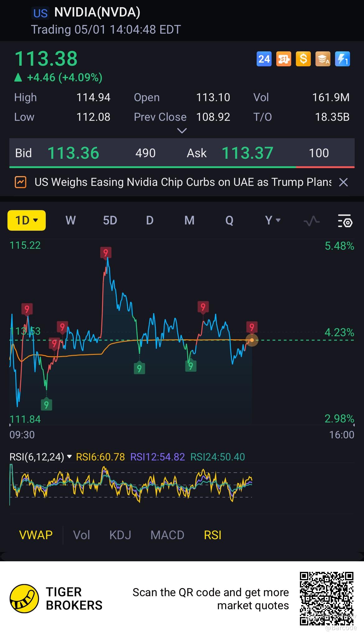Tap the Bid price 113.36
Image resolution: width=364 pixels, height=636 pixels.
(73, 153)
